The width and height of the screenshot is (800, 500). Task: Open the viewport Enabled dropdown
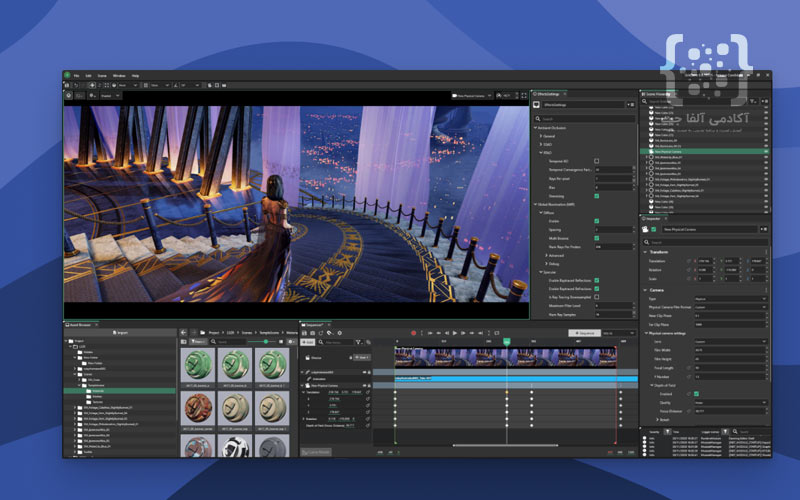pos(110,95)
